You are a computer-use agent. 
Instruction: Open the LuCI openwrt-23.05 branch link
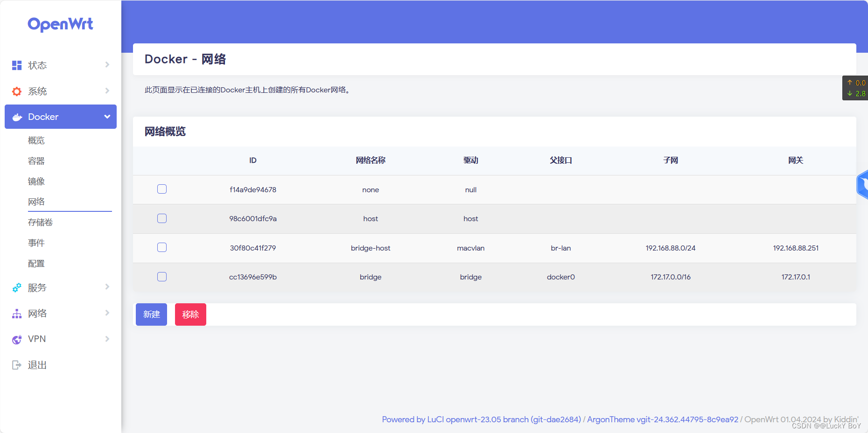pyautogui.click(x=482, y=419)
